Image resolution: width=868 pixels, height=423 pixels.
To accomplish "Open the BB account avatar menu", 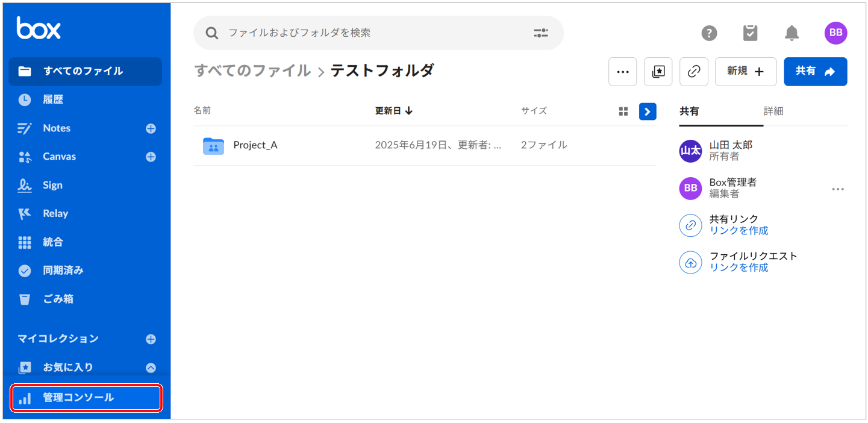I will [x=835, y=33].
